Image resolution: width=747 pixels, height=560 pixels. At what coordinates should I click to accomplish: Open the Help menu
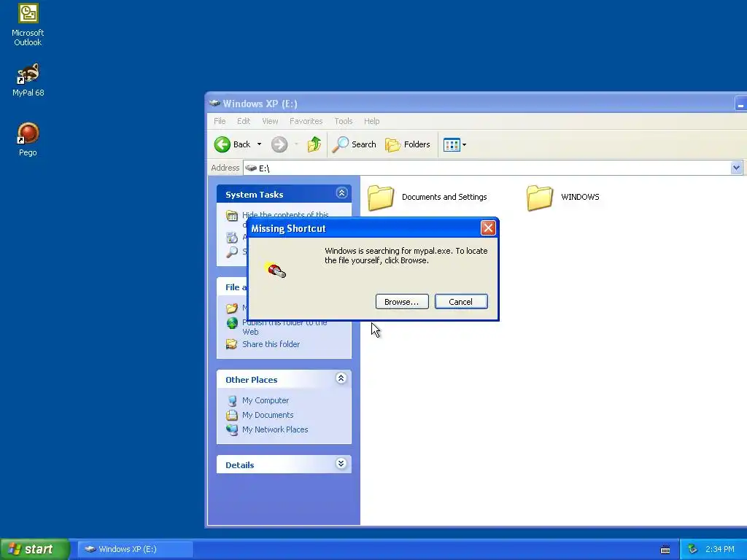click(x=371, y=121)
